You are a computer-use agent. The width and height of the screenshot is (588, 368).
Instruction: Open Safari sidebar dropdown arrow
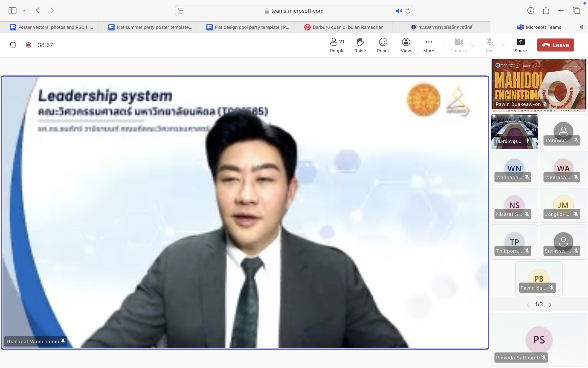point(24,11)
